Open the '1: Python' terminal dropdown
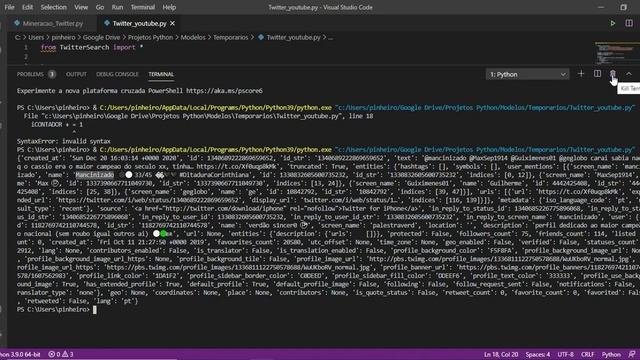The width and height of the screenshot is (640, 360). pos(527,74)
